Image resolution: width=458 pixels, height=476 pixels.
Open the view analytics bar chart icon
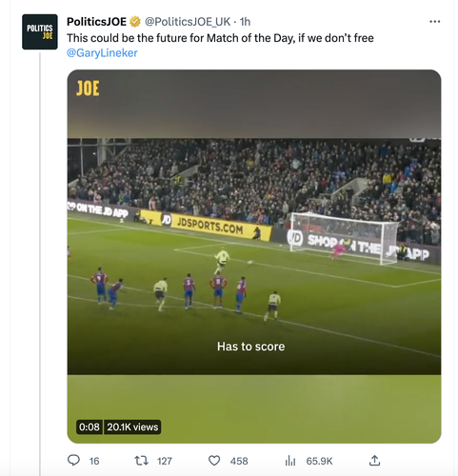click(x=290, y=461)
